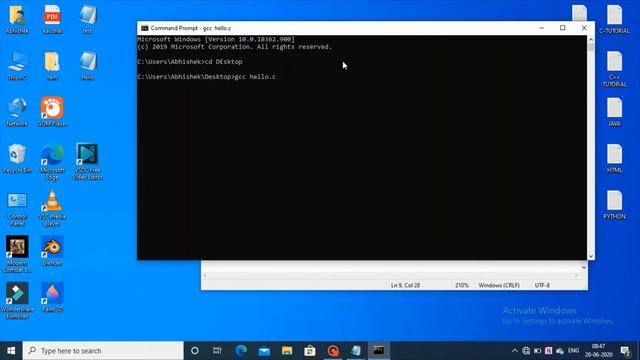Close the Command Prompt window
The width and height of the screenshot is (640, 360).
[584, 28]
